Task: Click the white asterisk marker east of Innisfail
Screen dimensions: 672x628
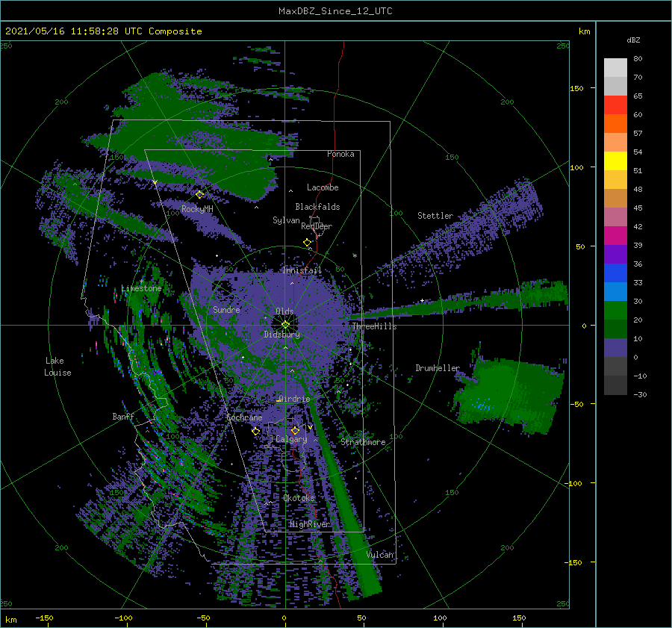Action: point(355,256)
